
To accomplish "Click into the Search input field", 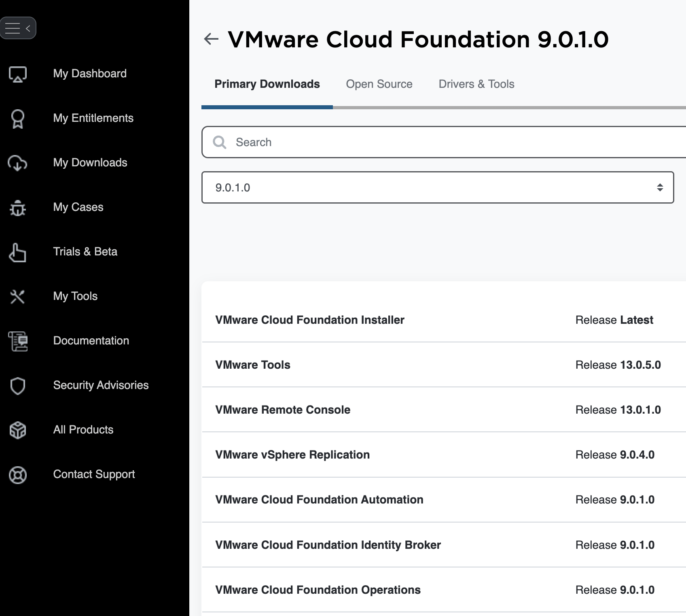I will pos(445,142).
